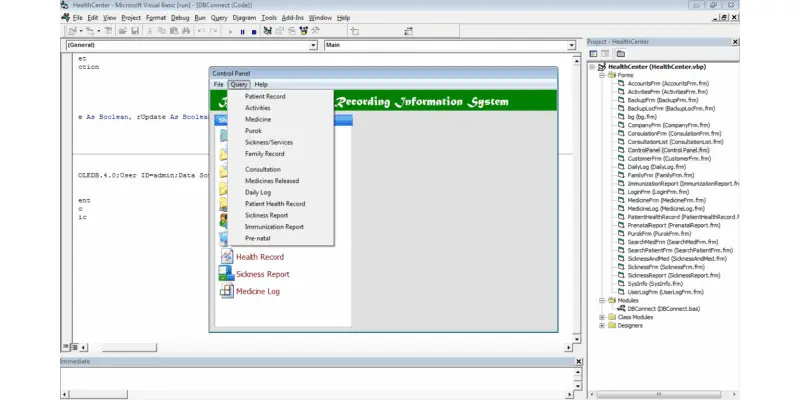Screen dimensions: 800x400
Task: Open the Main procedure dropdown
Action: click(571, 45)
